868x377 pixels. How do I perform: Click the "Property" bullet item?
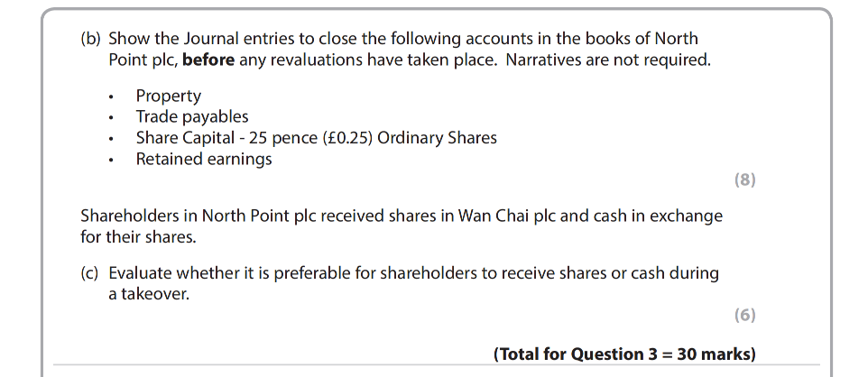click(x=169, y=96)
